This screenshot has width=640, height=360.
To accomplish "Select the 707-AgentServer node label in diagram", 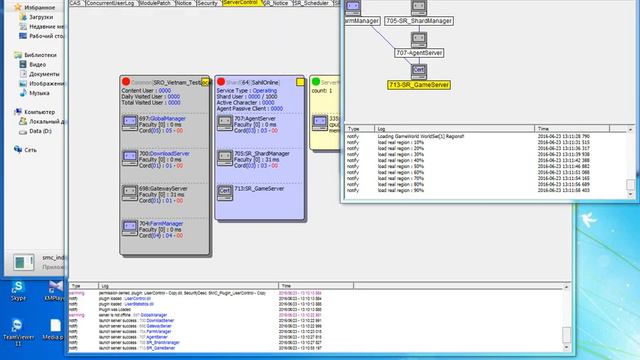I will pyautogui.click(x=419, y=53).
